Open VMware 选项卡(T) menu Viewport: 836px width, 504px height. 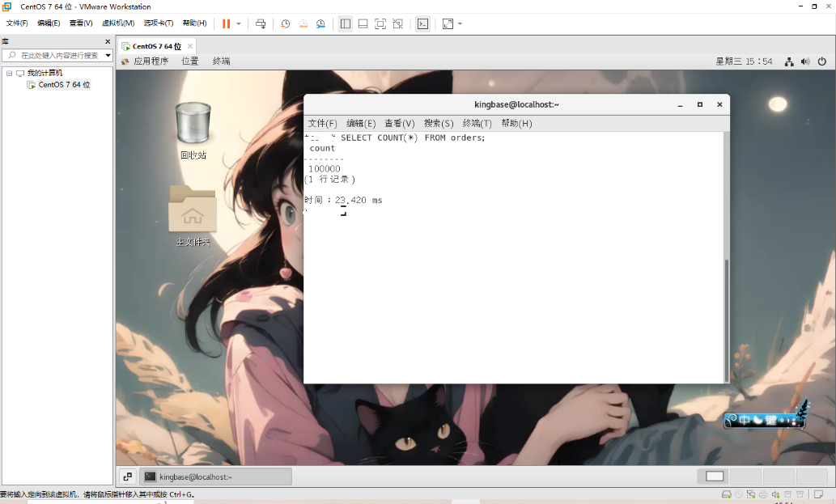click(x=159, y=23)
